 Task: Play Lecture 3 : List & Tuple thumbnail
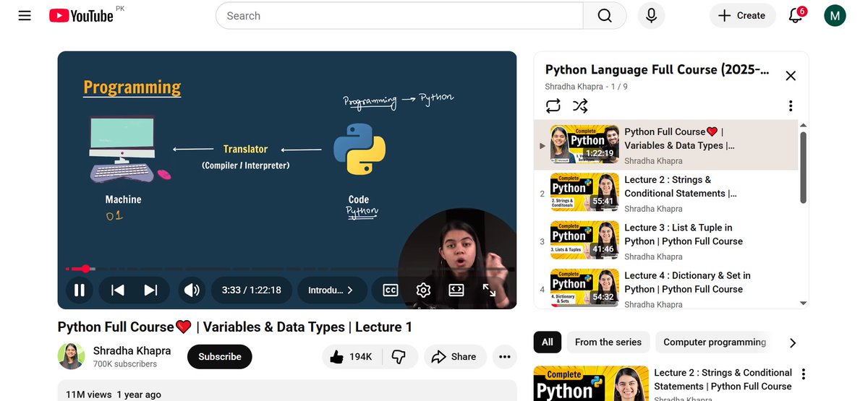584,240
